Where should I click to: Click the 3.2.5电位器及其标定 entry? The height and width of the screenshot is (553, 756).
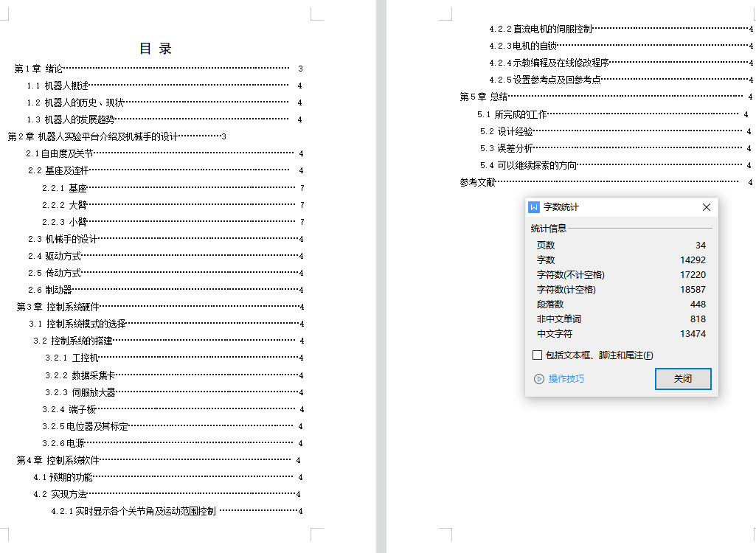pyautogui.click(x=173, y=426)
